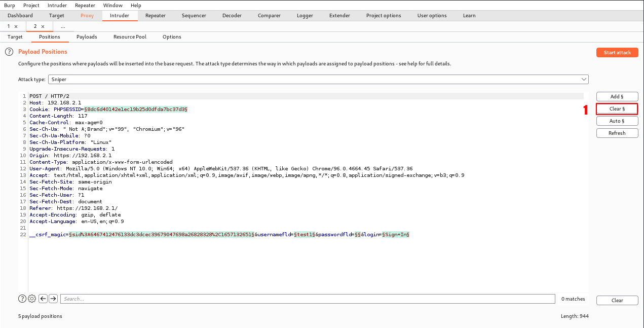644x328 pixels.
Task: Switch to the Payloads sub-tab
Action: (87, 37)
